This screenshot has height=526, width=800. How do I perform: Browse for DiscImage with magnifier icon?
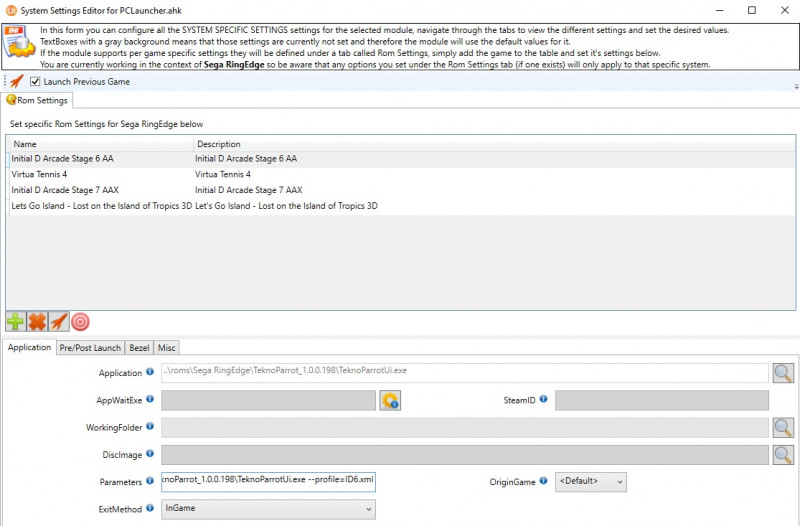click(x=783, y=455)
